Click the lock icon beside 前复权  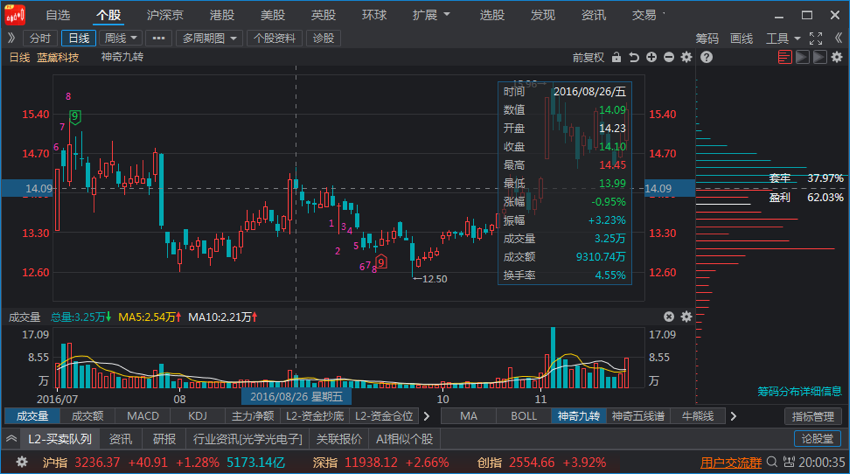click(x=616, y=57)
